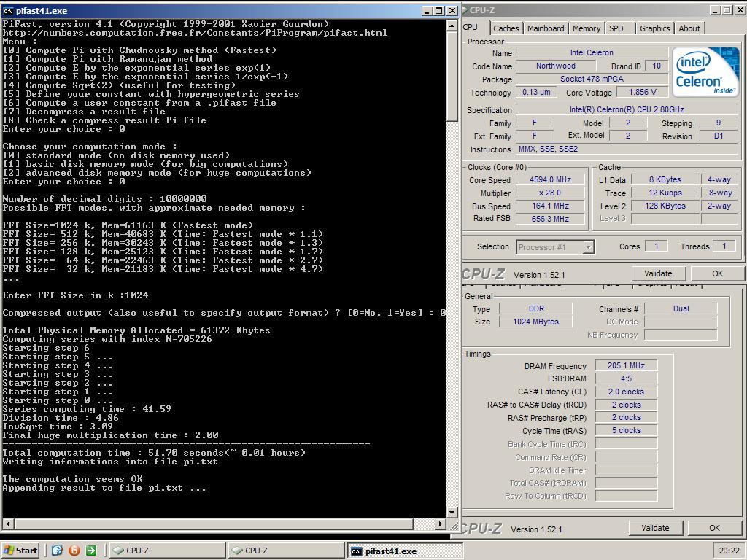
Task: Click the Brand ID value 10
Action: [x=657, y=66]
